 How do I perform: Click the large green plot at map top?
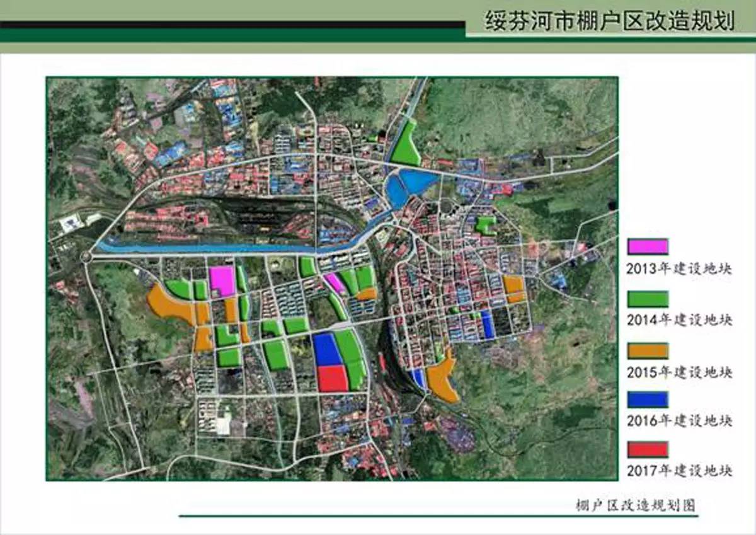[406, 145]
